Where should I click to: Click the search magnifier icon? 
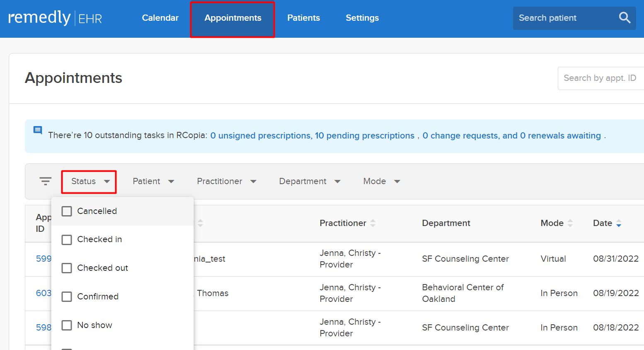(x=625, y=18)
